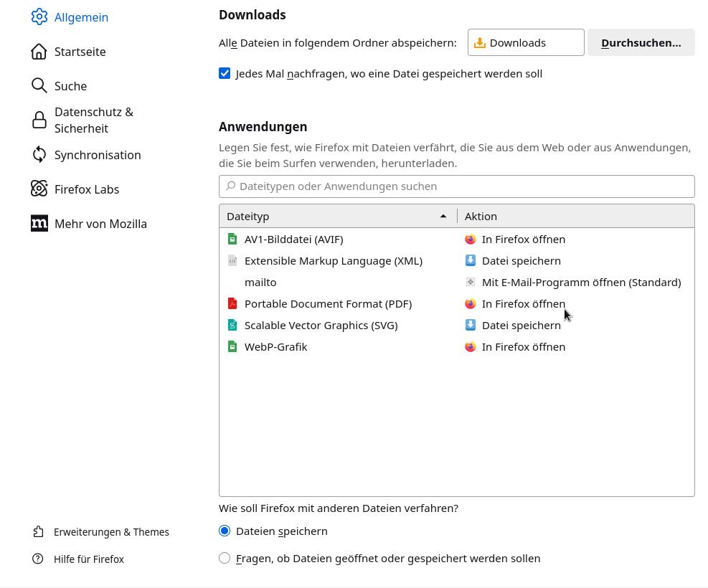Click the Startseite house icon
Screen dimensions: 708x588
pyautogui.click(x=39, y=52)
